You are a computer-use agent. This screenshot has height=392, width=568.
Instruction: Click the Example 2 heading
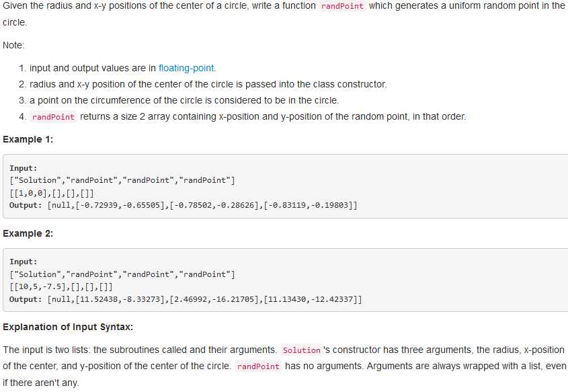point(28,234)
